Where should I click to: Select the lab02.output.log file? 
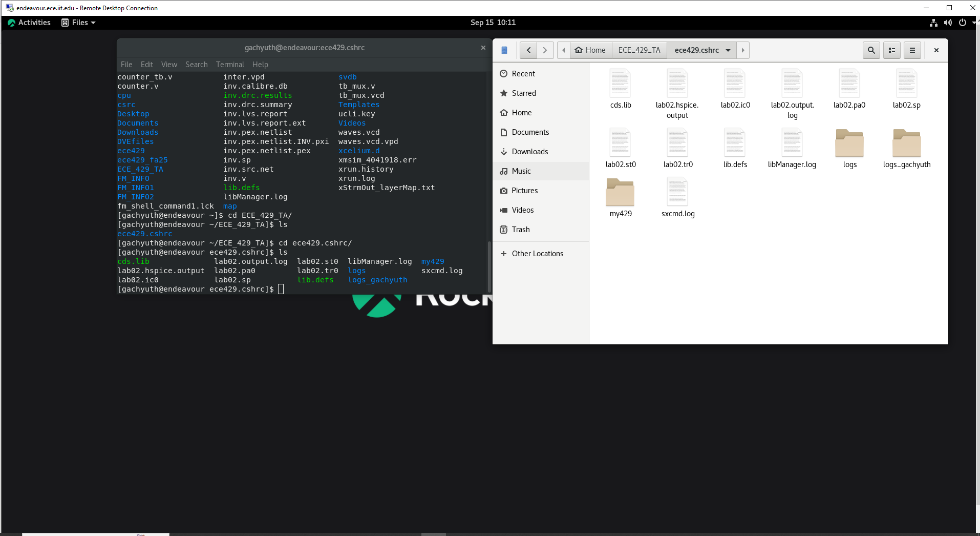(x=792, y=83)
